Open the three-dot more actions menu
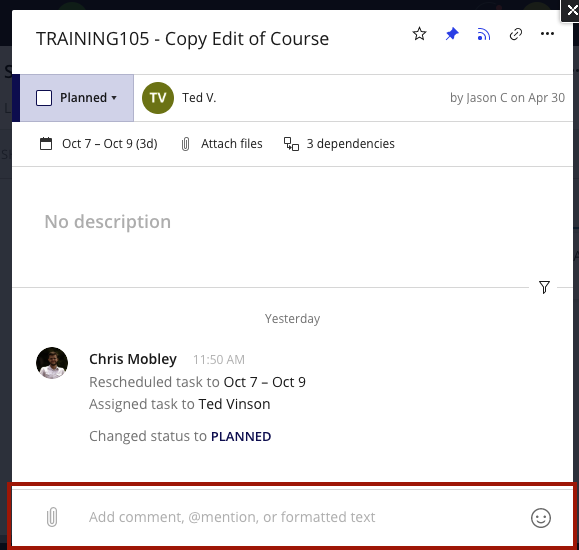The height and width of the screenshot is (550, 579). pyautogui.click(x=547, y=34)
